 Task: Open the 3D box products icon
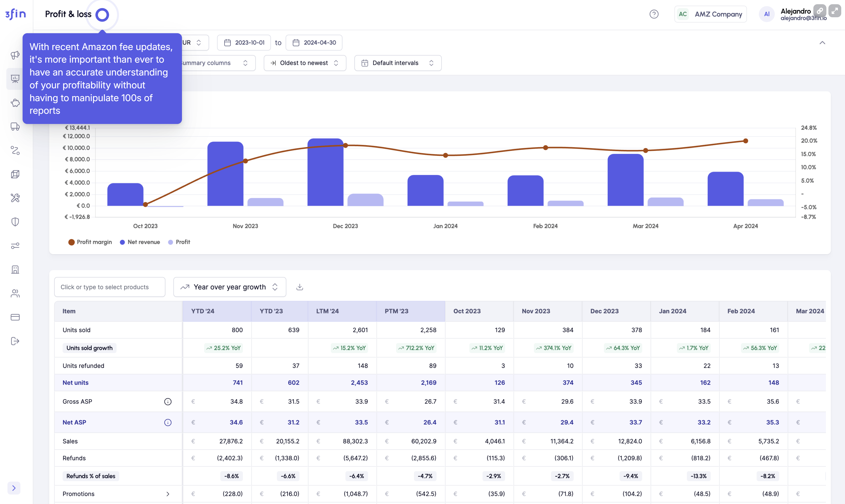click(15, 174)
